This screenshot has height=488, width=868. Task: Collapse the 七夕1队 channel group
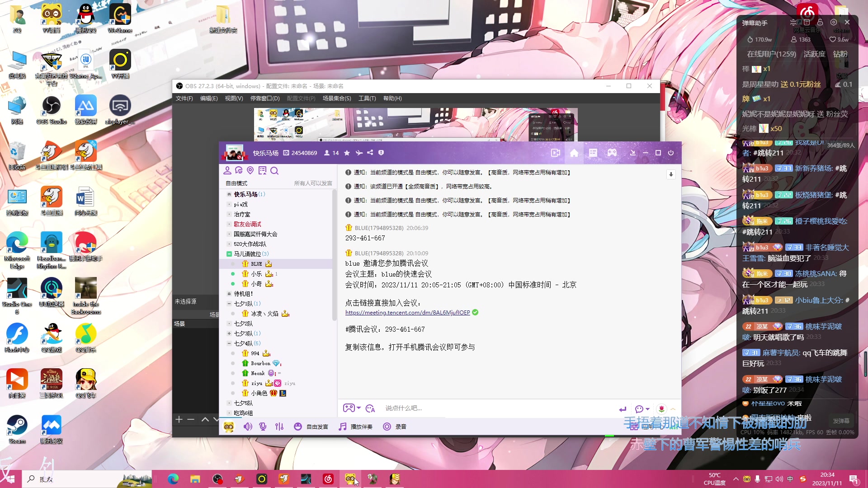229,304
